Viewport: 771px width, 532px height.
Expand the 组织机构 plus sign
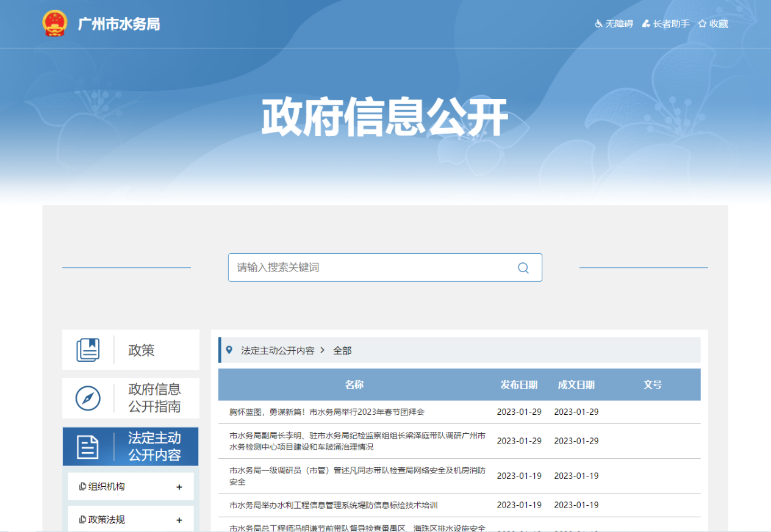(179, 487)
